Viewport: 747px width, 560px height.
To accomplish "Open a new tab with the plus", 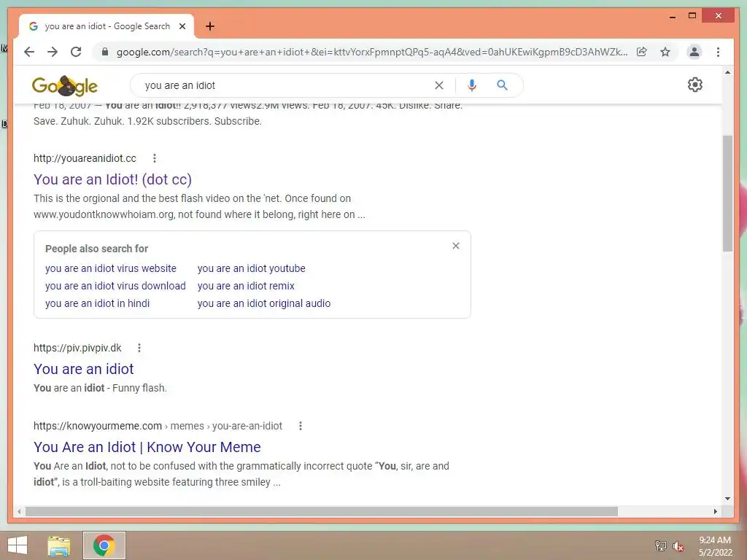I will click(209, 26).
